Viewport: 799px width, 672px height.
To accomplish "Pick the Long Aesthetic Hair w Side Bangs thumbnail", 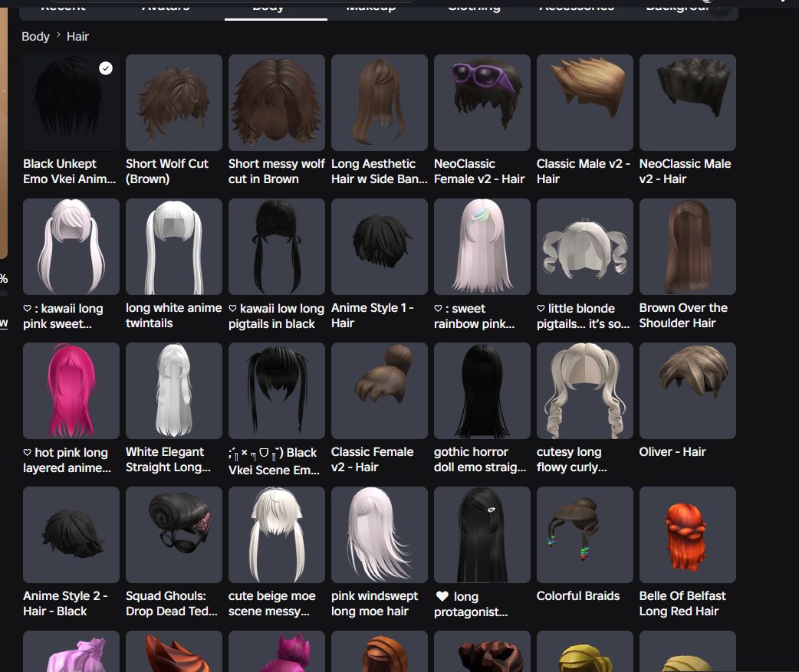I will point(379,103).
